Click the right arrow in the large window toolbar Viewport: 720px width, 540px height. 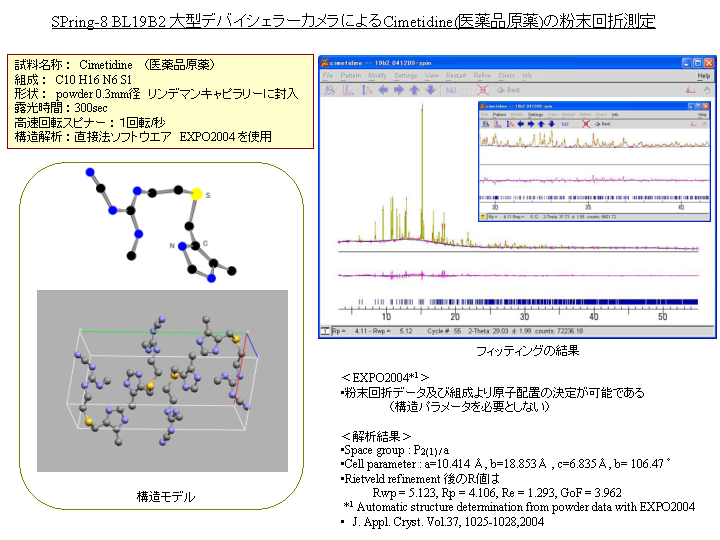tap(399, 90)
